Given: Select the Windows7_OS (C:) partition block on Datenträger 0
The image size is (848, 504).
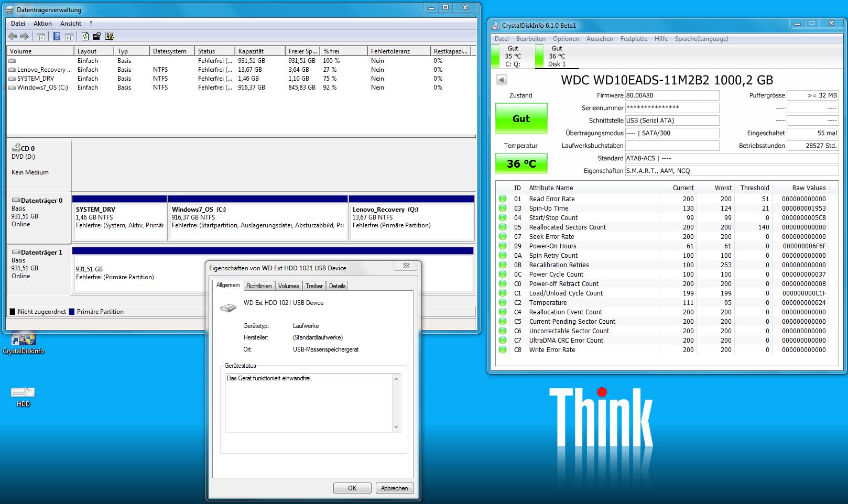Looking at the screenshot, I should click(258, 218).
